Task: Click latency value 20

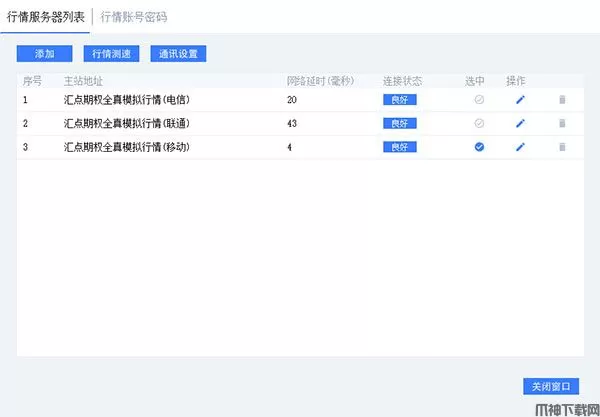Action: tap(292, 100)
